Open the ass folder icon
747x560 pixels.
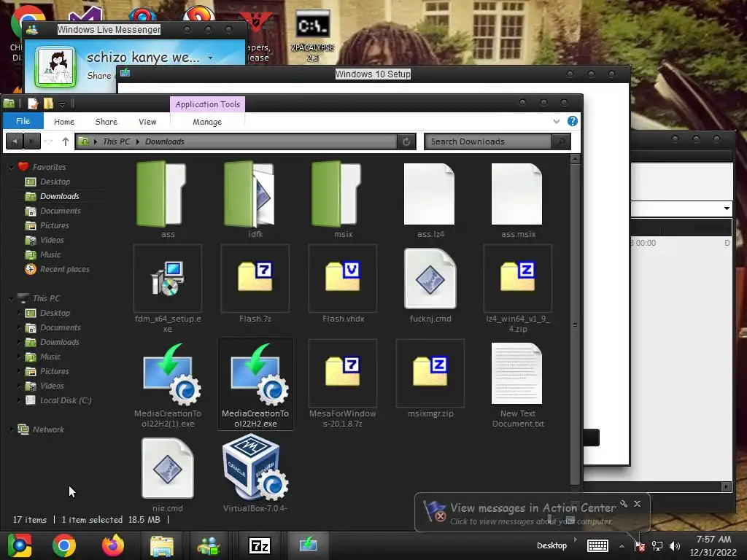click(x=162, y=194)
